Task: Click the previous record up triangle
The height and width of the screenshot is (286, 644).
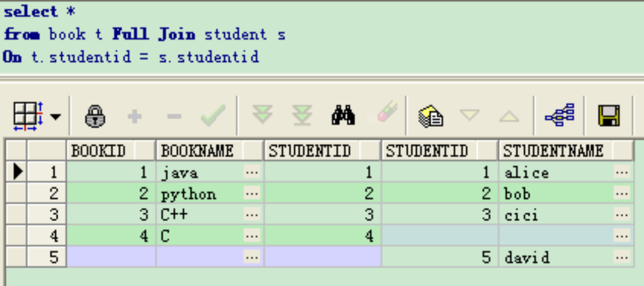Action: (x=509, y=116)
